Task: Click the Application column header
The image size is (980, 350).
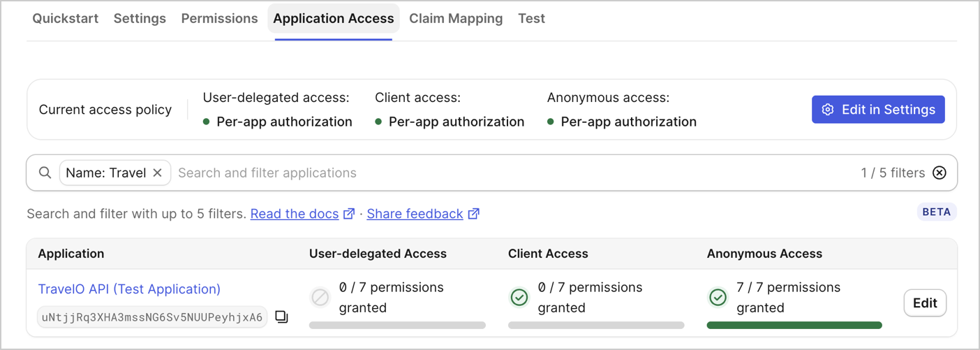Action: point(71,254)
